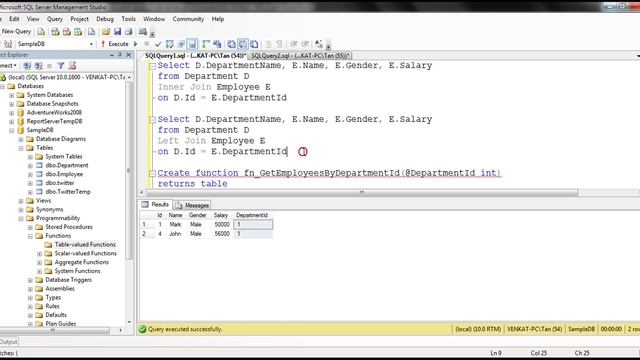Expand the Database Snapshots node
Image resolution: width=640 pixels, height=360 pixels.
tap(11, 104)
